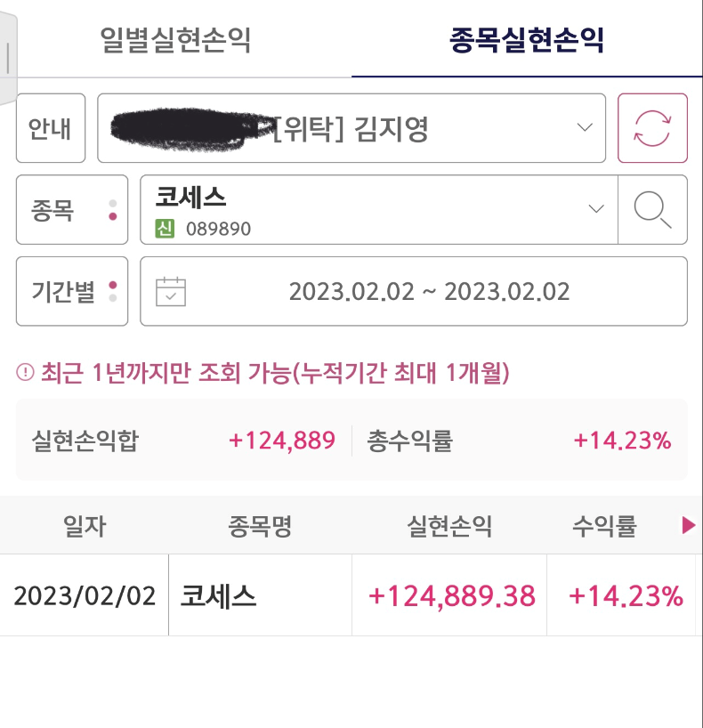The height and width of the screenshot is (728, 703).
Task: Click the warning info circle icon
Action: coord(25,372)
